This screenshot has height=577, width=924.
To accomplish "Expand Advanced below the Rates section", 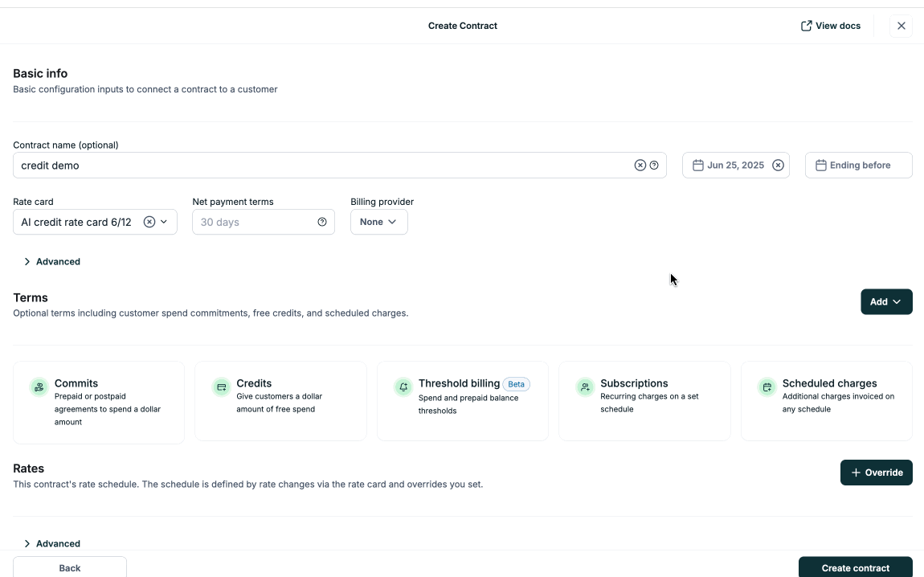I will 51,543.
